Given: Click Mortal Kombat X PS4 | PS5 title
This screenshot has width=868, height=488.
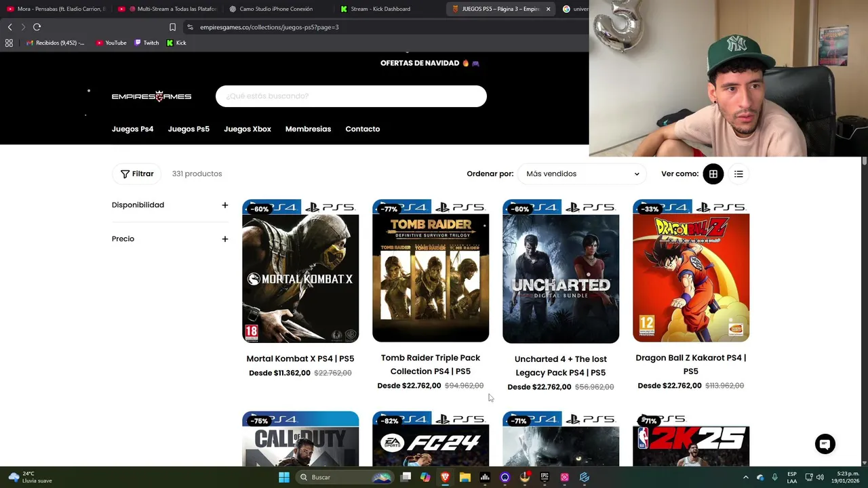Looking at the screenshot, I should point(300,359).
